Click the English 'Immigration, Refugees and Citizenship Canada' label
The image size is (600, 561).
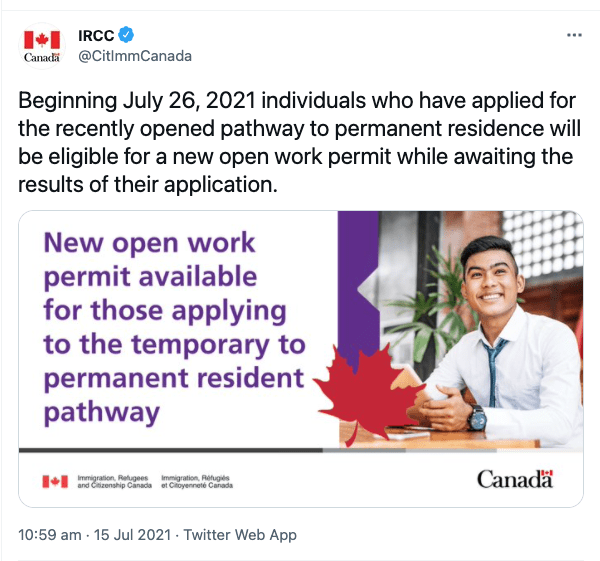[x=115, y=482]
